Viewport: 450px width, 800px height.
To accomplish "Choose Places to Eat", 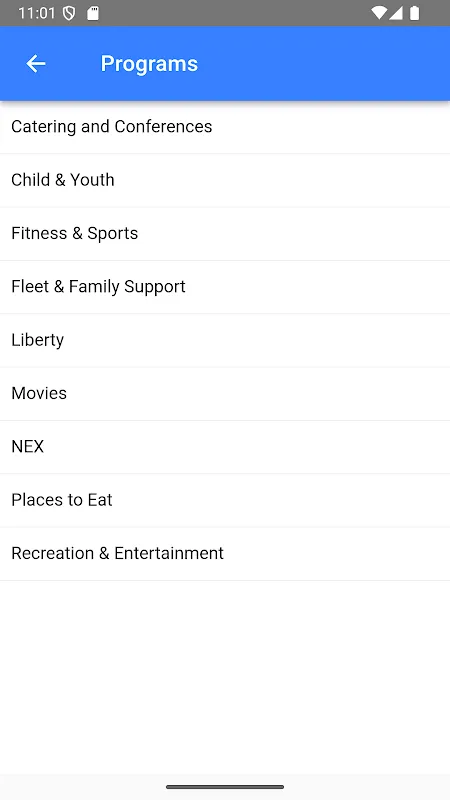I will [x=225, y=500].
